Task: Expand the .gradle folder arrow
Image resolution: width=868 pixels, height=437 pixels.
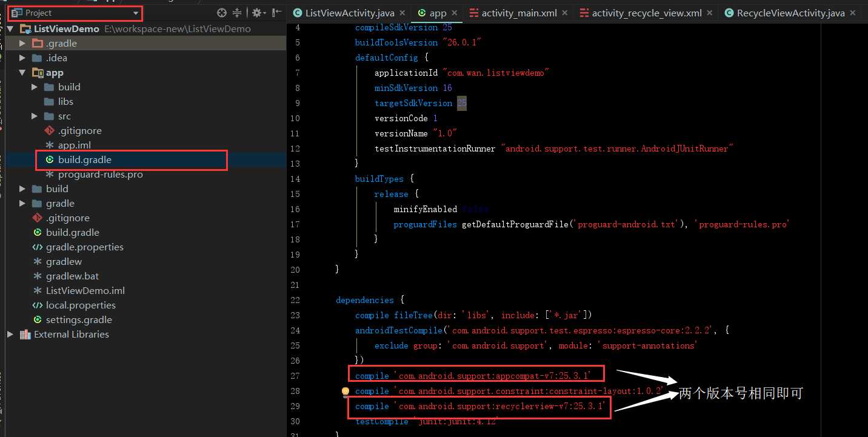Action: [x=22, y=44]
